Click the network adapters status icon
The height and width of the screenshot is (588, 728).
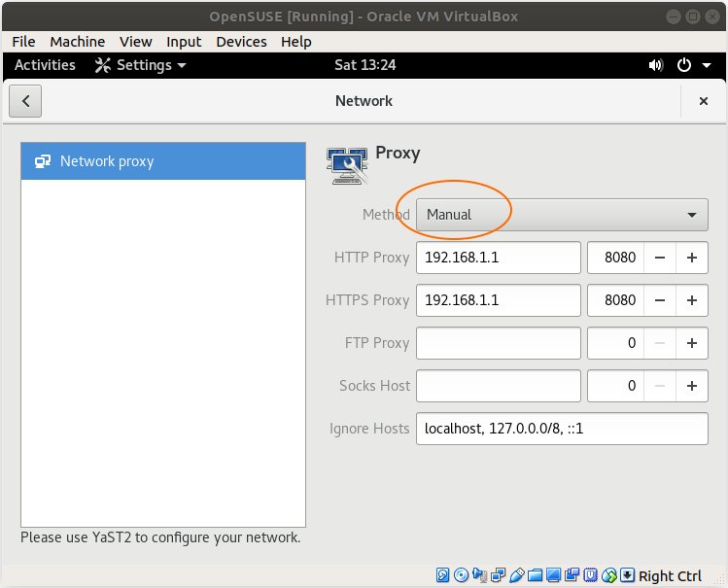tap(499, 575)
